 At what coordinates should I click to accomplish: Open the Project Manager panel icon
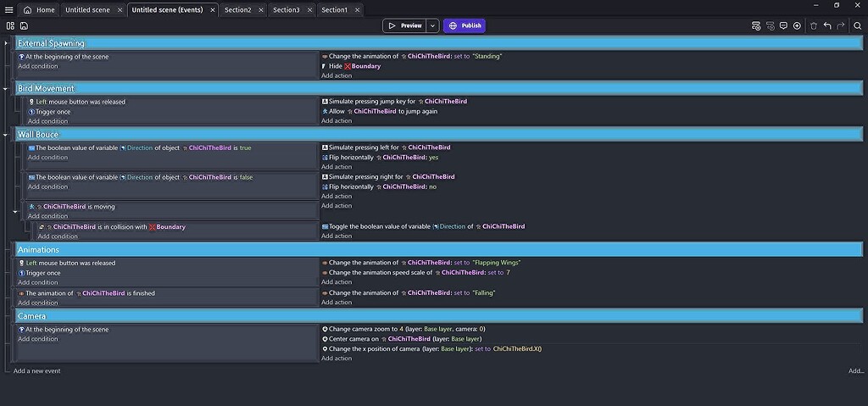pyautogui.click(x=10, y=25)
